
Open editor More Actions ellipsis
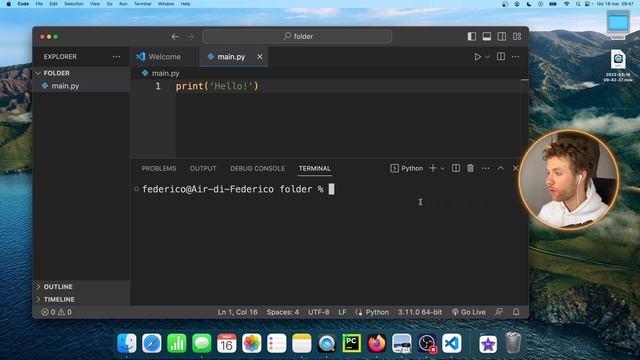pyautogui.click(x=516, y=57)
